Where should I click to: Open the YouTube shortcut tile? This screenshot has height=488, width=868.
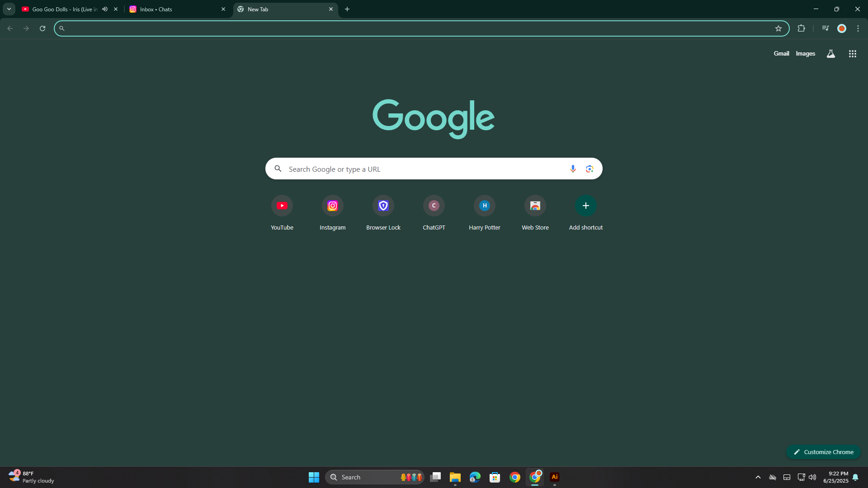282,213
